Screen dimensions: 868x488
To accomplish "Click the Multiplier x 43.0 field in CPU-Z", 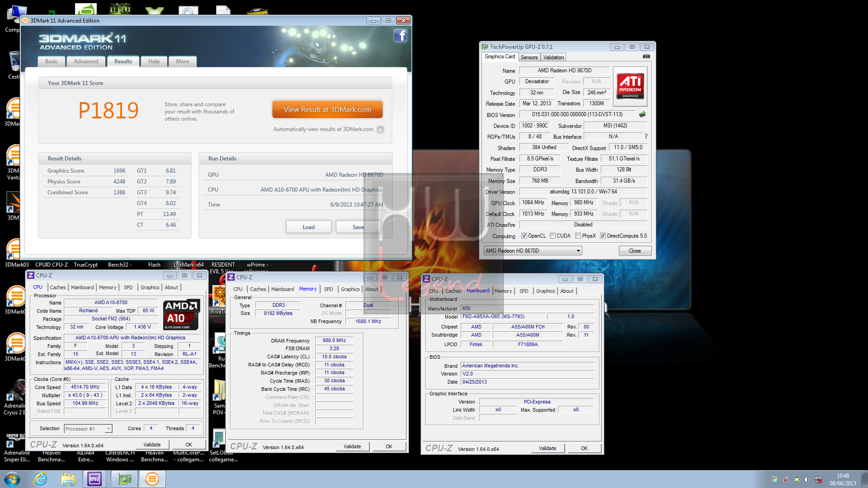I will [85, 395].
